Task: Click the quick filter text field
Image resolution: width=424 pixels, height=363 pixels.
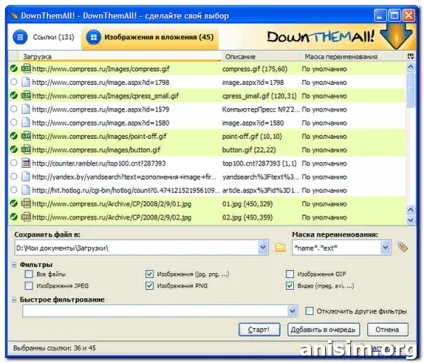Action: click(155, 311)
